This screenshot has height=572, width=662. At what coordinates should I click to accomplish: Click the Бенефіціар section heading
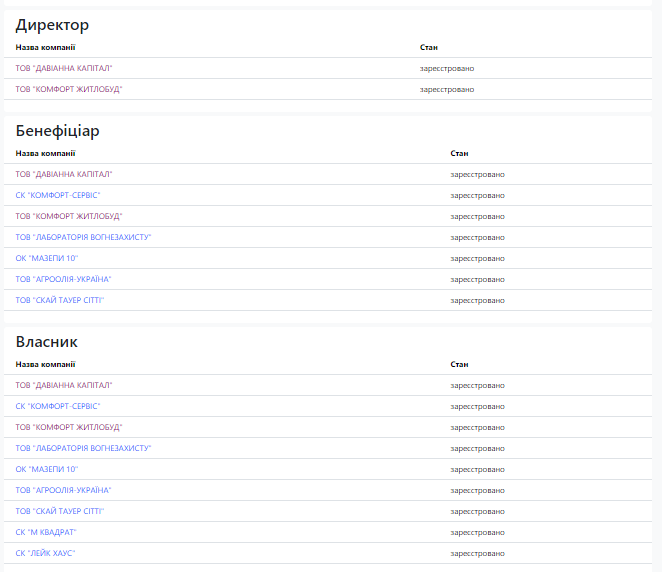click(58, 131)
